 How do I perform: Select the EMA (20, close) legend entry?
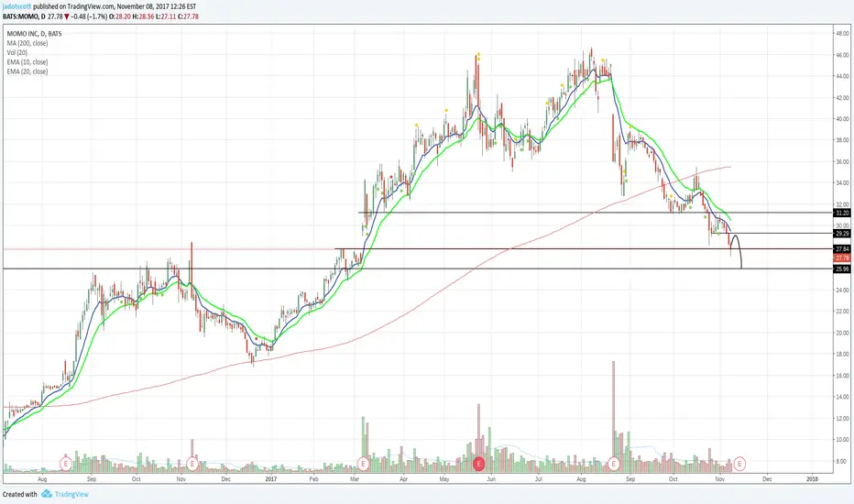coord(27,71)
